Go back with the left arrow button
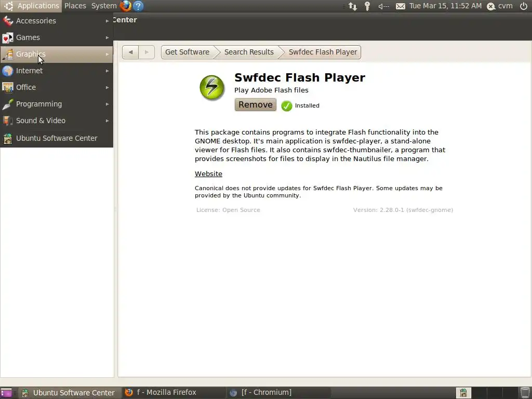532x399 pixels. pyautogui.click(x=130, y=52)
